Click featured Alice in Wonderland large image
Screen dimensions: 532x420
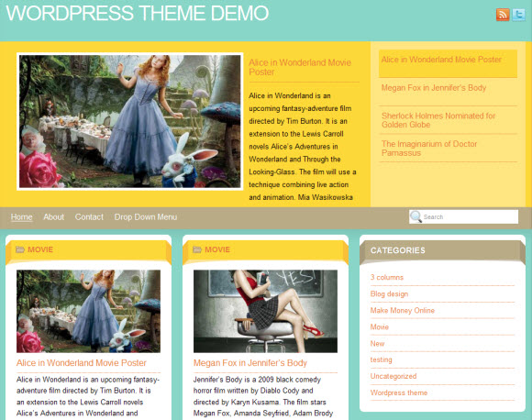coord(130,121)
